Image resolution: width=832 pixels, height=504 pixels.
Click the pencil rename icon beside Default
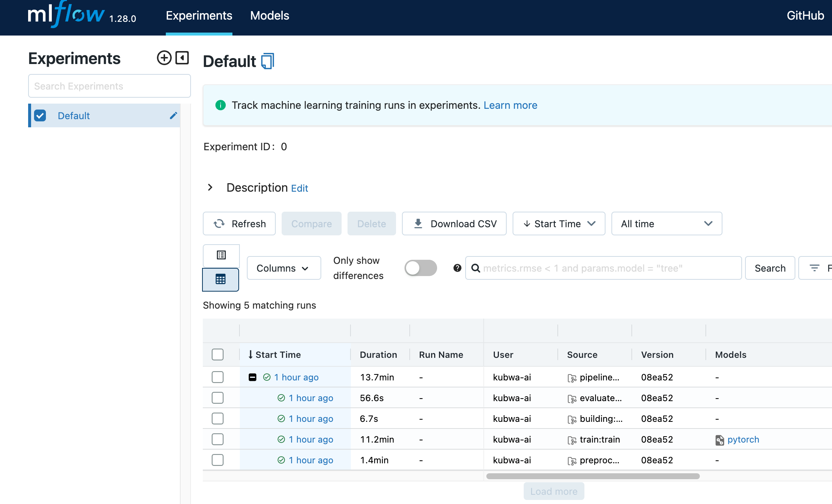173,116
